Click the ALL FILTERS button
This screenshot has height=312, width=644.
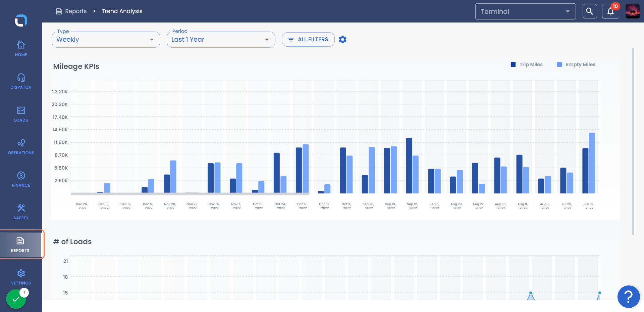click(308, 40)
